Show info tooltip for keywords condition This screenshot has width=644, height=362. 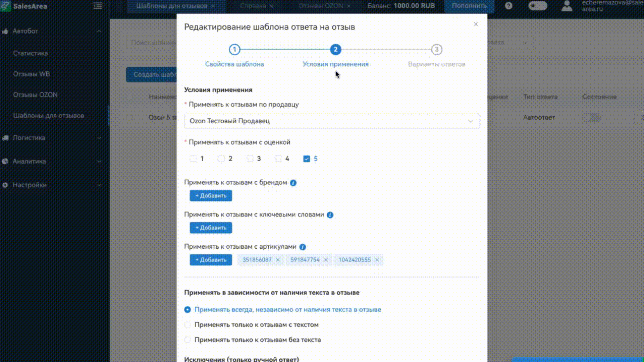330,215
